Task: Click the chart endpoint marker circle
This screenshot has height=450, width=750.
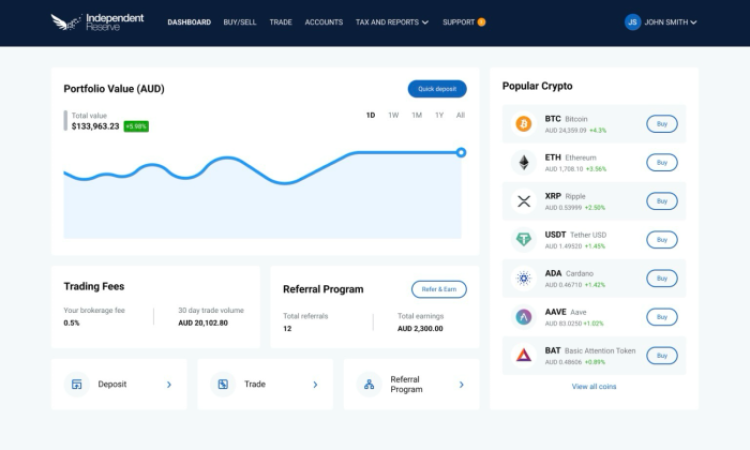Action: click(461, 153)
